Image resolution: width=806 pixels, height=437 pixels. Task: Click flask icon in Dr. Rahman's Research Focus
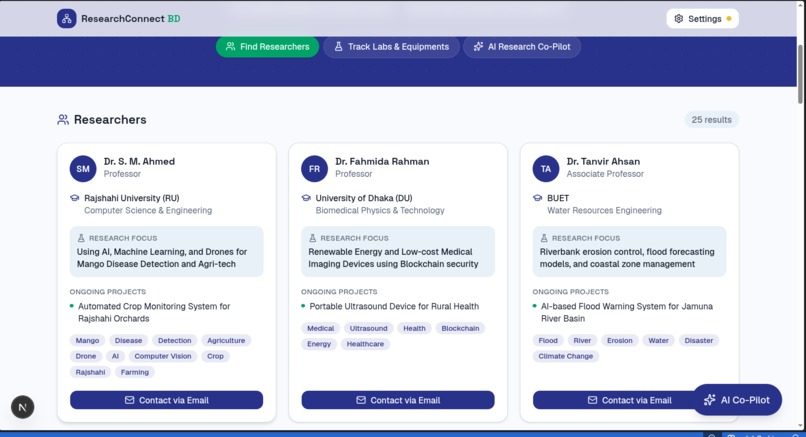(312, 238)
